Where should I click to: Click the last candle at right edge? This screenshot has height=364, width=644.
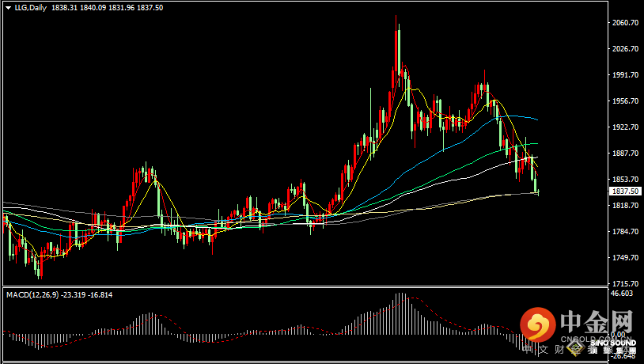click(538, 187)
